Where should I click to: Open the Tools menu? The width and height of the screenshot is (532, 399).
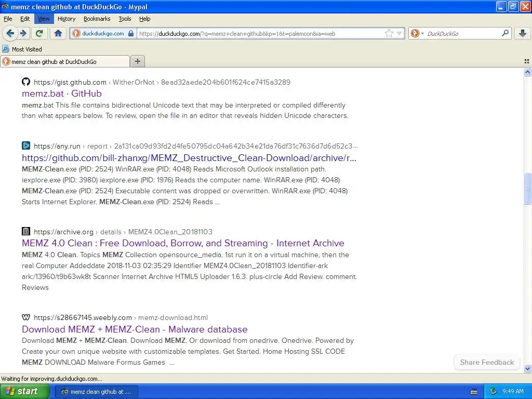click(x=125, y=19)
